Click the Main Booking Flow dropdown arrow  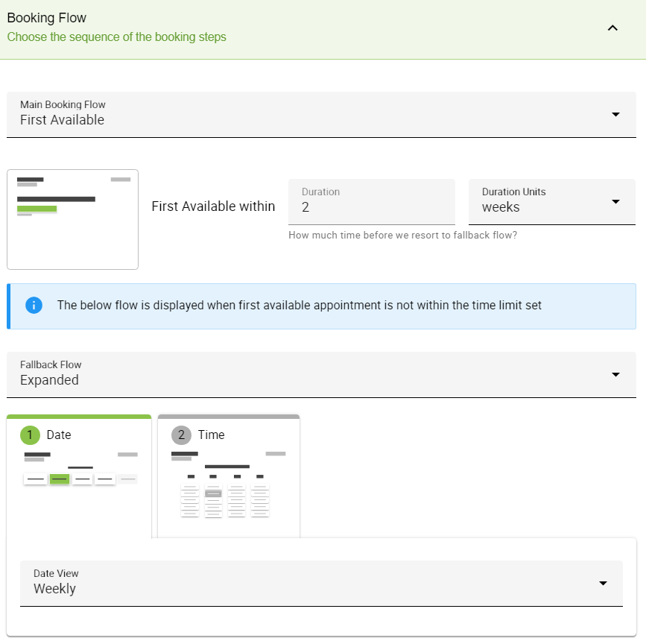click(615, 115)
